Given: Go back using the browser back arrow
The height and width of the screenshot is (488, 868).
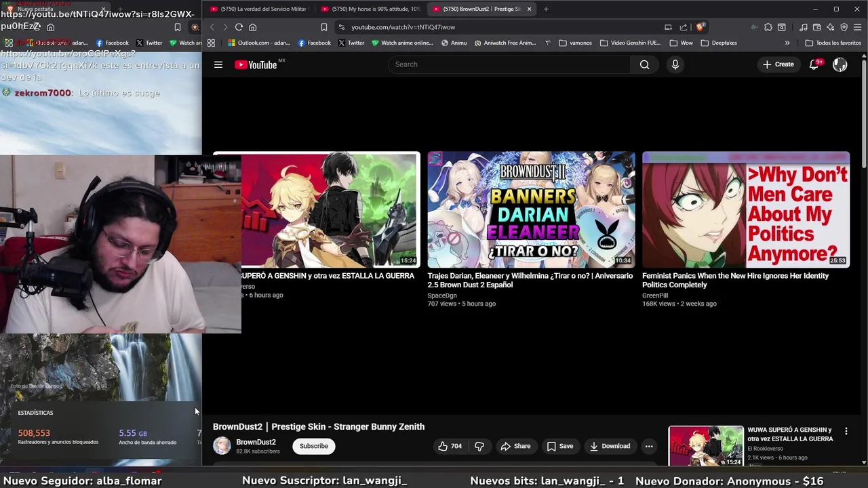Looking at the screenshot, I should pos(212,27).
